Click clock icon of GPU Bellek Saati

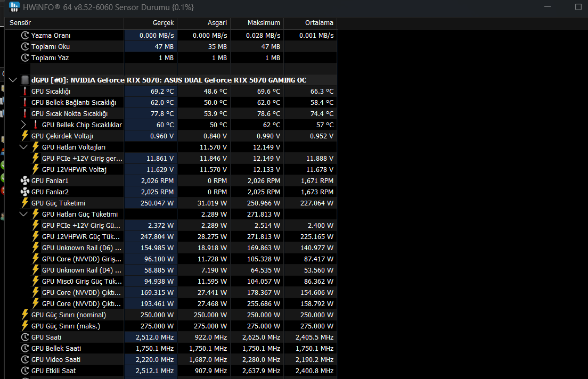pos(24,348)
